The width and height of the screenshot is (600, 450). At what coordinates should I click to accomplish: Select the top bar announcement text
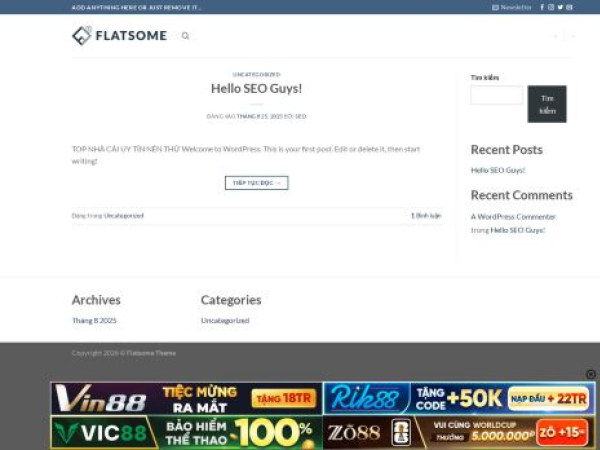pos(137,7)
